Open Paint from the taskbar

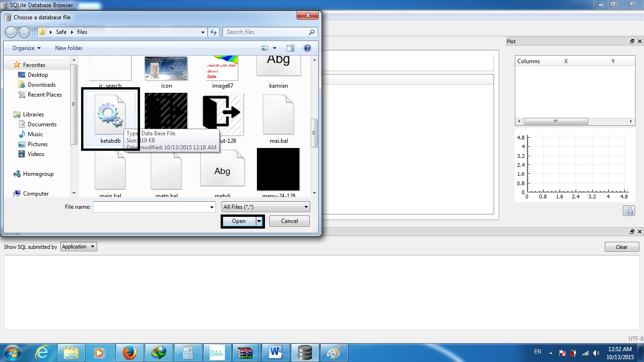(x=334, y=353)
